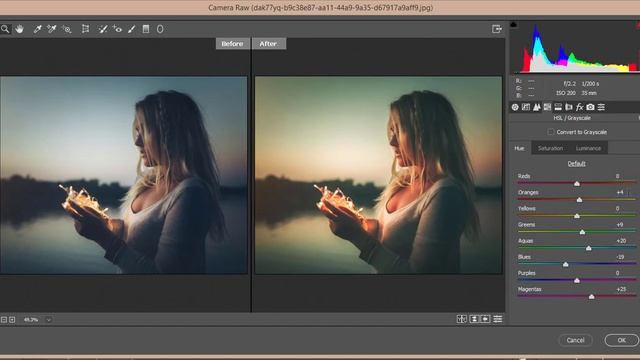The image size is (640, 360).
Task: Click the Greens hue slider handle
Action: point(582,232)
